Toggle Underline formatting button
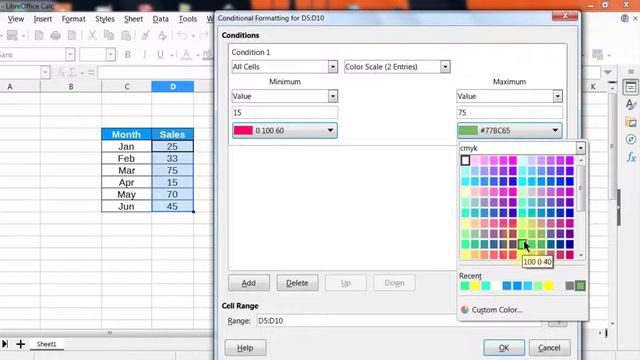640x360 pixels. 160,55
